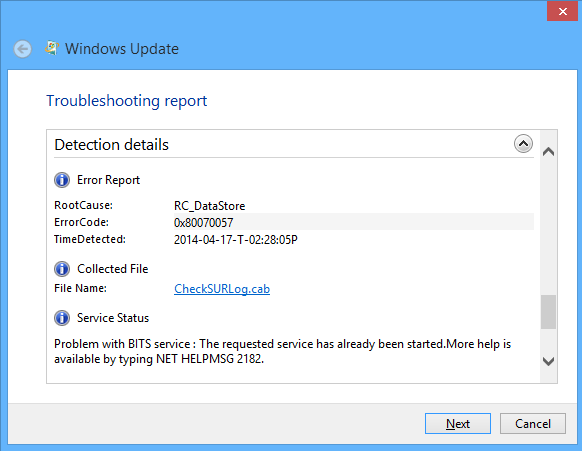Click the RootCause: label
The image size is (582, 451).
pyautogui.click(x=84, y=205)
